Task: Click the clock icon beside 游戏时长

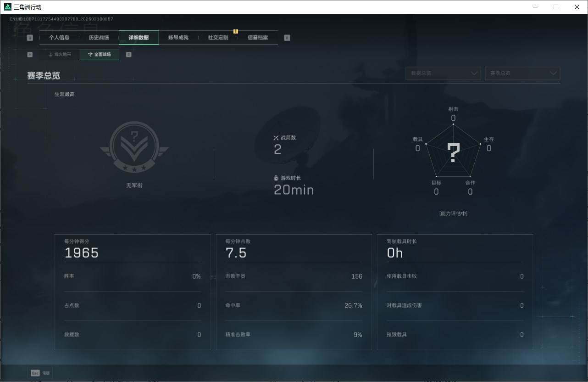Action: 276,178
